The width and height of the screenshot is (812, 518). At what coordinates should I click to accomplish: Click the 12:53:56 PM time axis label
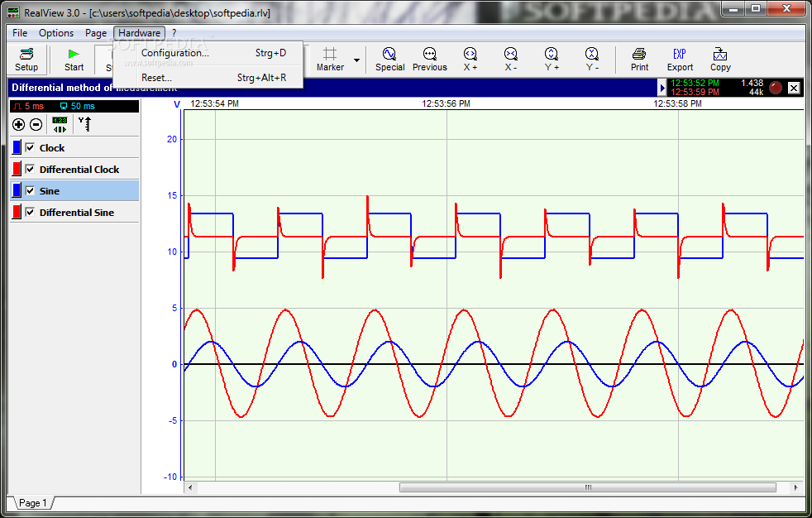446,103
